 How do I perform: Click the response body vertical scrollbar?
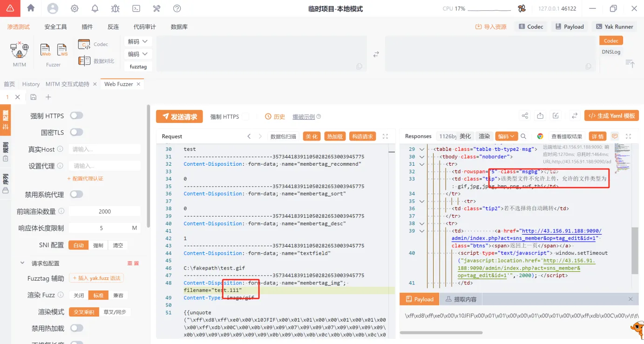tap(635, 250)
